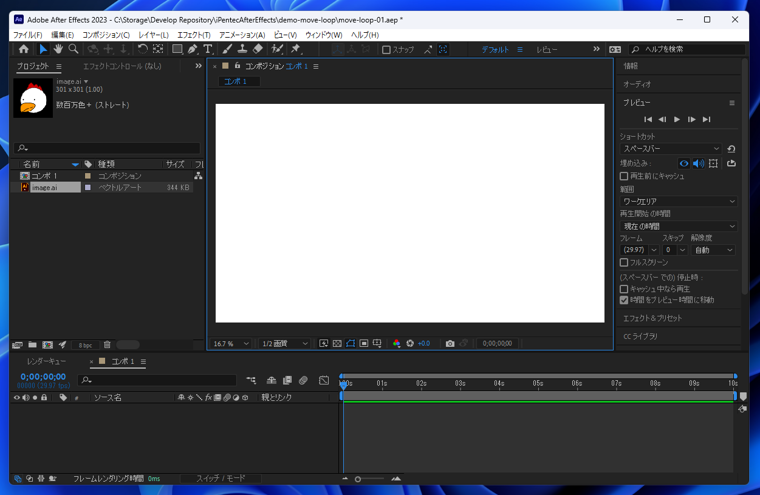Toggle the include audio speaker icon in preview
760x495 pixels.
click(698, 163)
